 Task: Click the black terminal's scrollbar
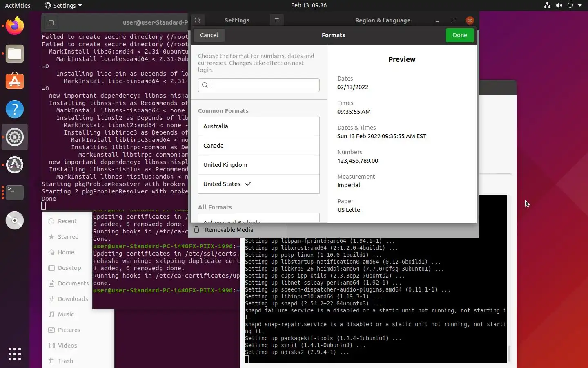pos(509,353)
